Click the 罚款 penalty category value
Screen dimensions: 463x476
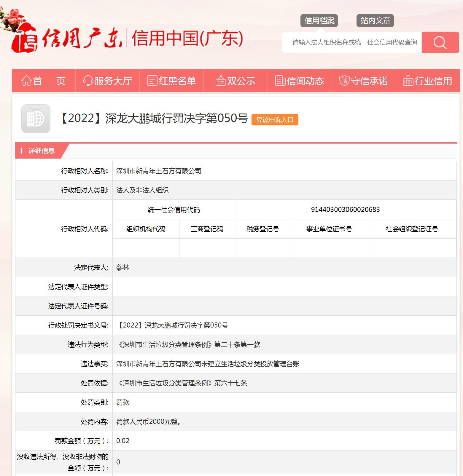123,402
